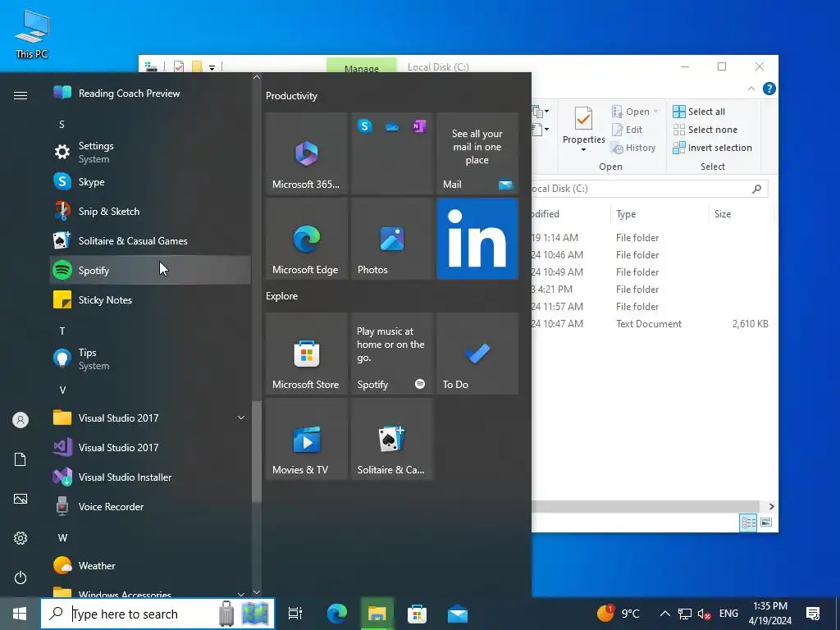This screenshot has height=630, width=840.
Task: Open the Photos tile
Action: (x=392, y=239)
